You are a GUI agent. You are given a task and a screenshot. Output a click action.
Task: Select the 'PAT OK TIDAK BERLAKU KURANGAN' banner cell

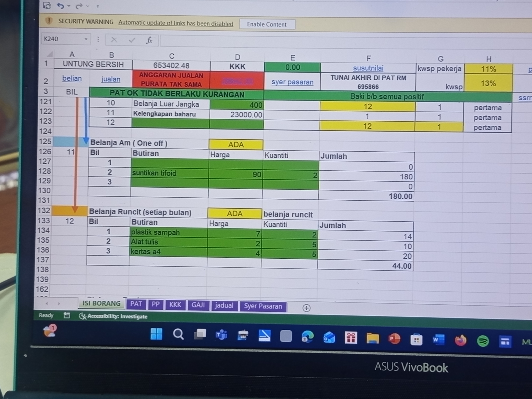(176, 94)
